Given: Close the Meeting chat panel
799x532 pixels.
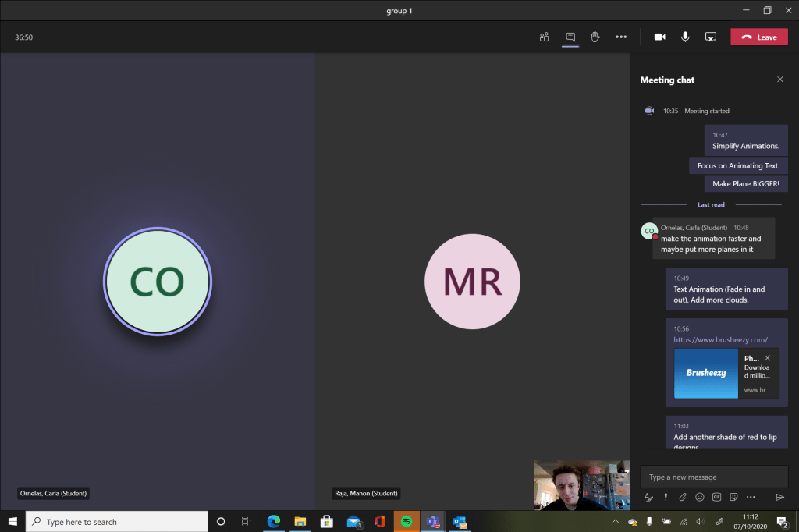Looking at the screenshot, I should click(779, 80).
